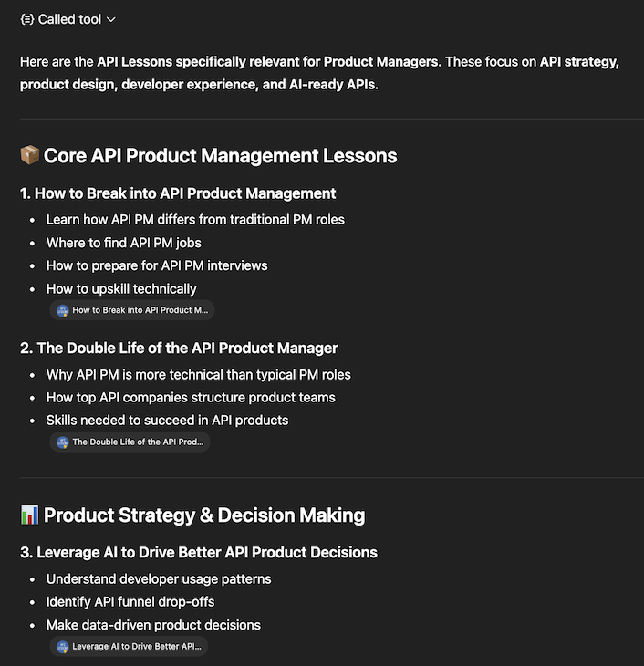The height and width of the screenshot is (666, 644).
Task: Expand the Called tool chevron
Action: 111,19
